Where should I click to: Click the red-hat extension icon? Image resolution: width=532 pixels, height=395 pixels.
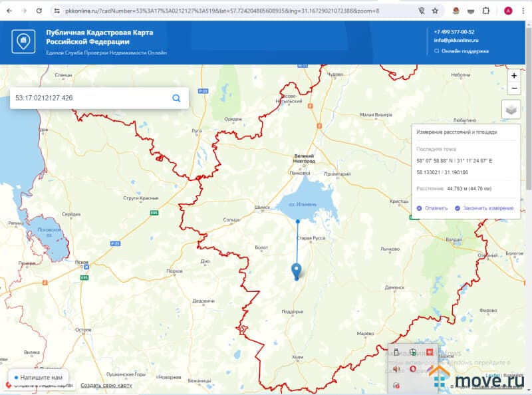pos(456,11)
